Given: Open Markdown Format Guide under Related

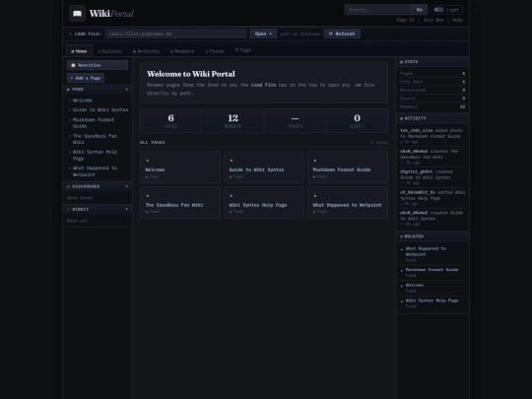Looking at the screenshot, I should [432, 270].
